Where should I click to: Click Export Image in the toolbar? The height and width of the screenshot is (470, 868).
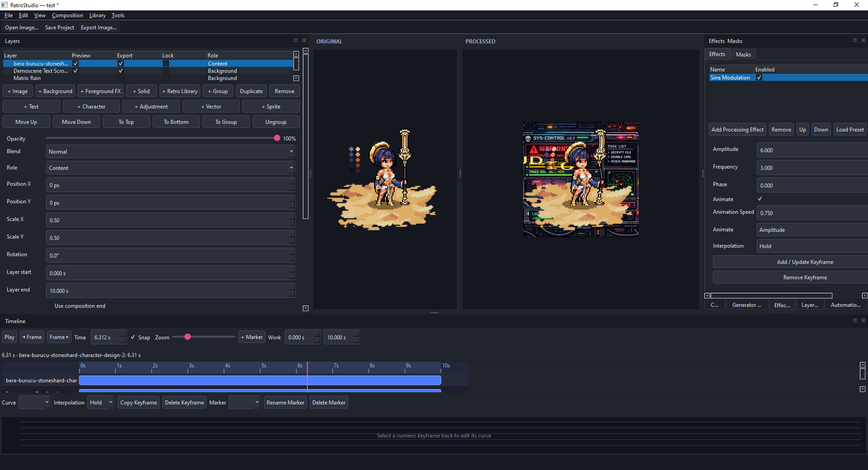pyautogui.click(x=99, y=28)
